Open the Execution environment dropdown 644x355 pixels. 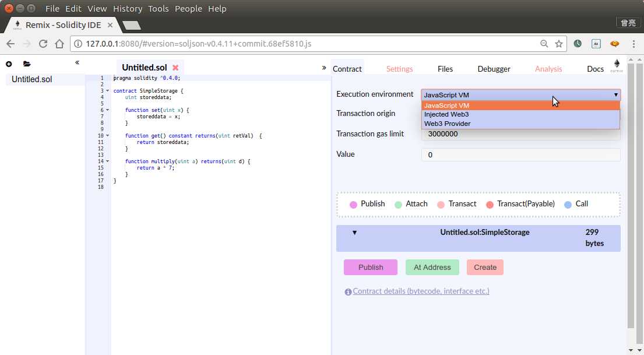(521, 95)
